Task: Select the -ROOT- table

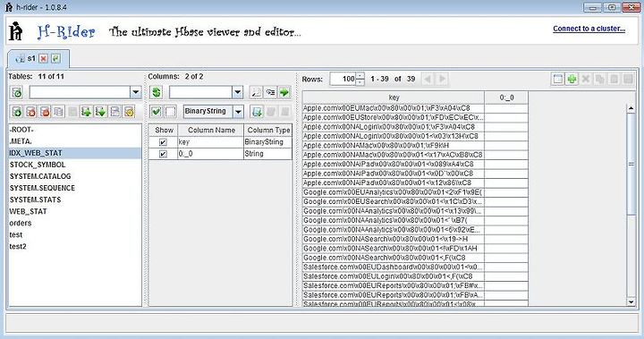Action: [x=75, y=130]
